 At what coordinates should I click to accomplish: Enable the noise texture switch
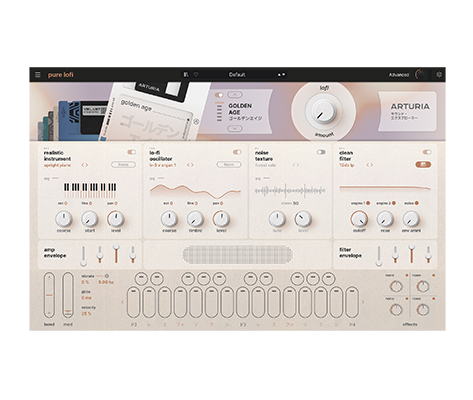321,152
